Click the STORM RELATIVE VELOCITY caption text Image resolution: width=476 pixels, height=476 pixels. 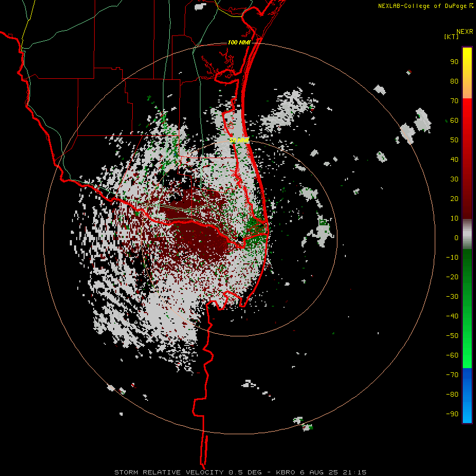[169, 472]
